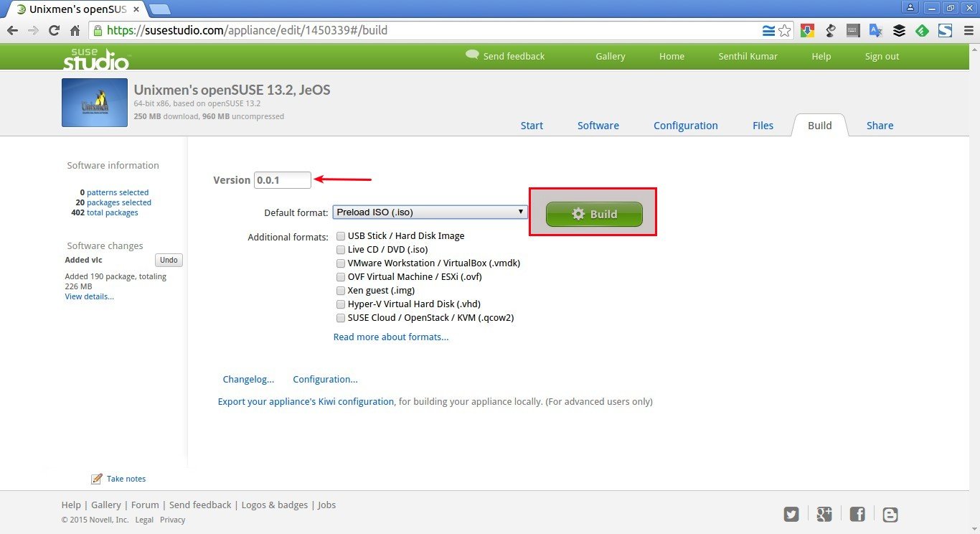The height and width of the screenshot is (534, 980).
Task: Open the Share tab
Action: 880,126
